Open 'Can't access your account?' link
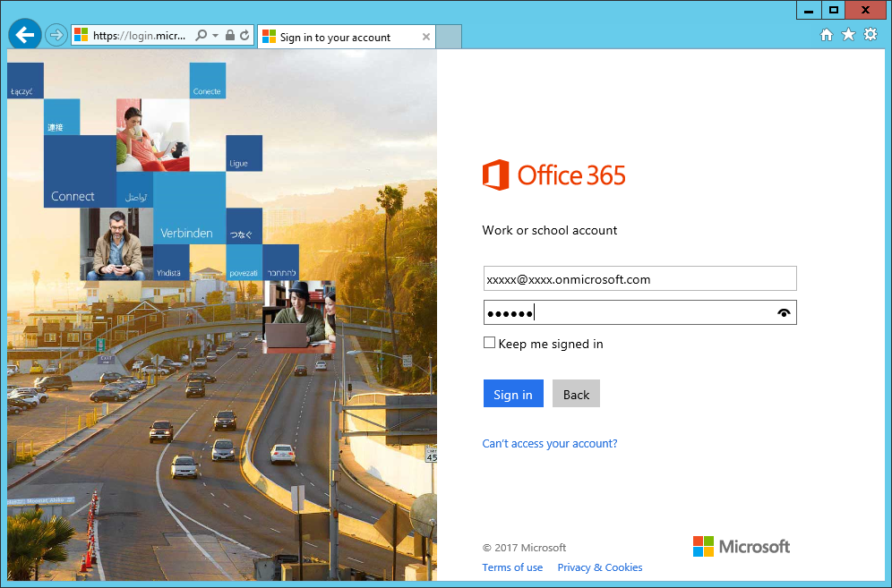Viewport: 892px width, 588px height. click(550, 444)
